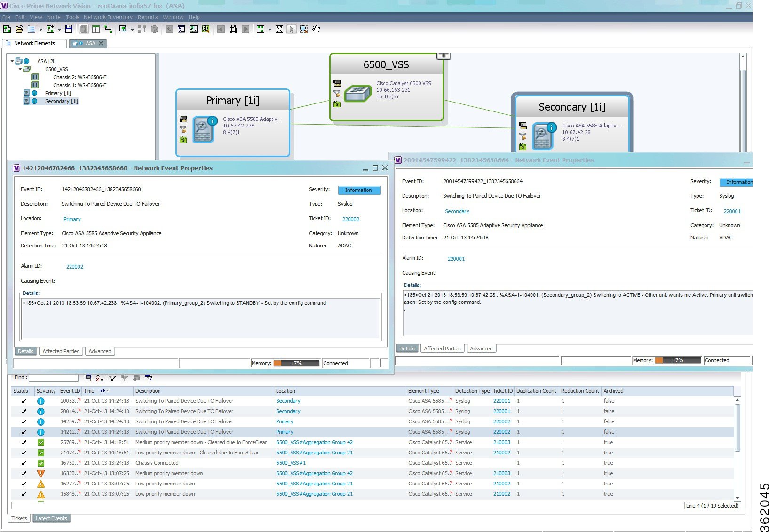Select the Latest Events bottom tab
Image resolution: width=769 pixels, height=532 pixels.
(51, 518)
